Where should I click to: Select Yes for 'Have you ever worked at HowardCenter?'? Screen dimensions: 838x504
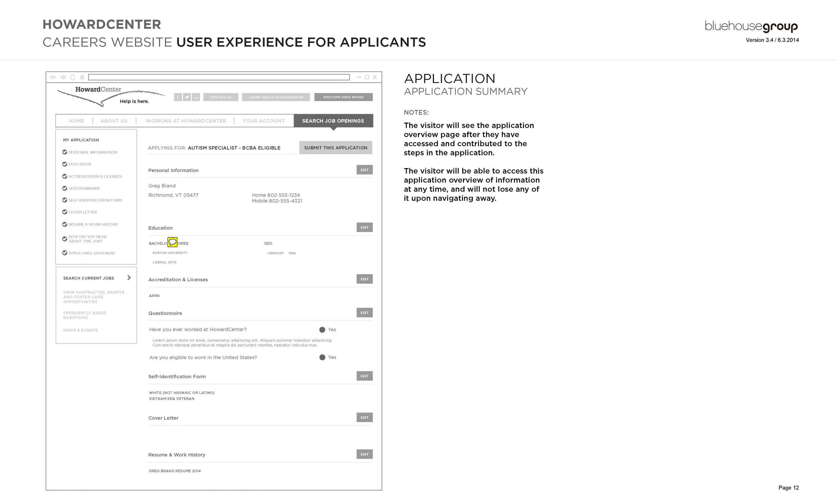pyautogui.click(x=322, y=330)
